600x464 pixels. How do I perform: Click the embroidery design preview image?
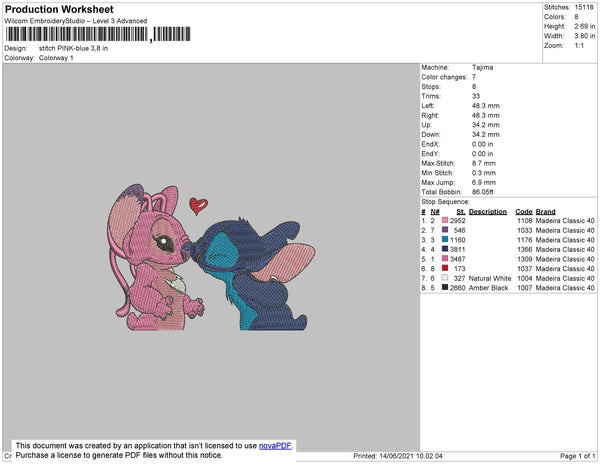[212, 258]
